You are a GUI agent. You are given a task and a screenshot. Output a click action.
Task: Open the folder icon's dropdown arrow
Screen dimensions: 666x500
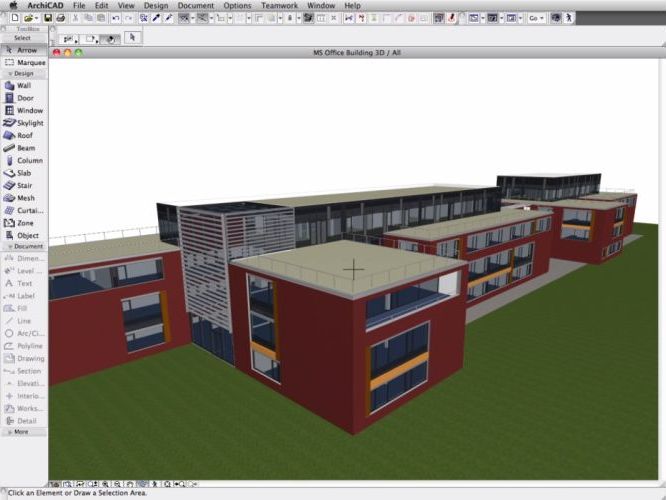37,18
